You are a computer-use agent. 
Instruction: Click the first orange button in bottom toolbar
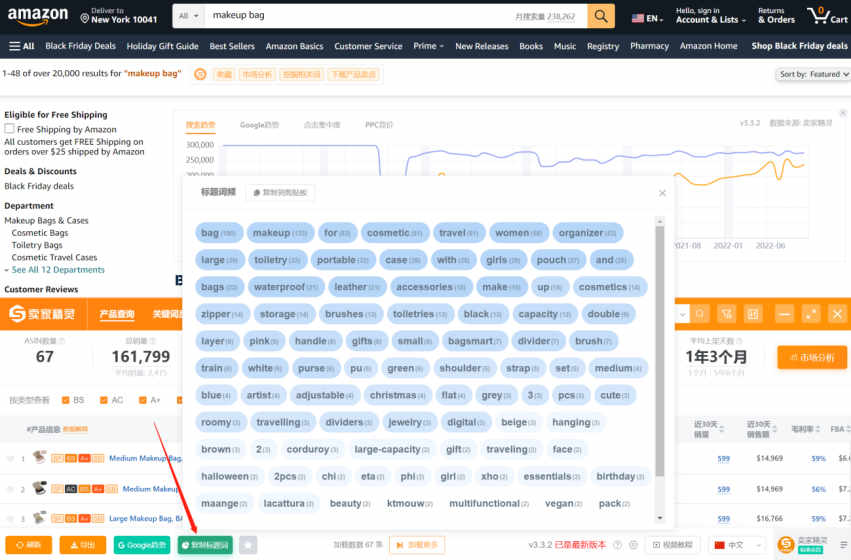(x=29, y=545)
